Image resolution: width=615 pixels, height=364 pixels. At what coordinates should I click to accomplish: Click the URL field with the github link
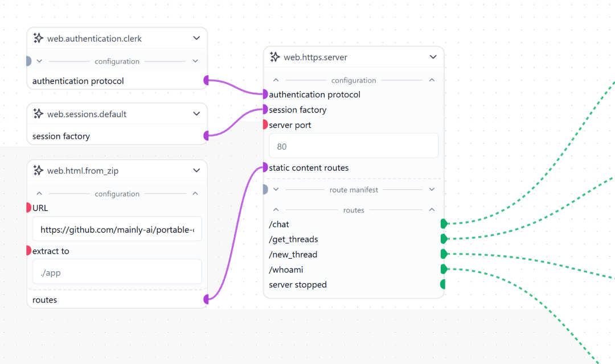coord(117,229)
